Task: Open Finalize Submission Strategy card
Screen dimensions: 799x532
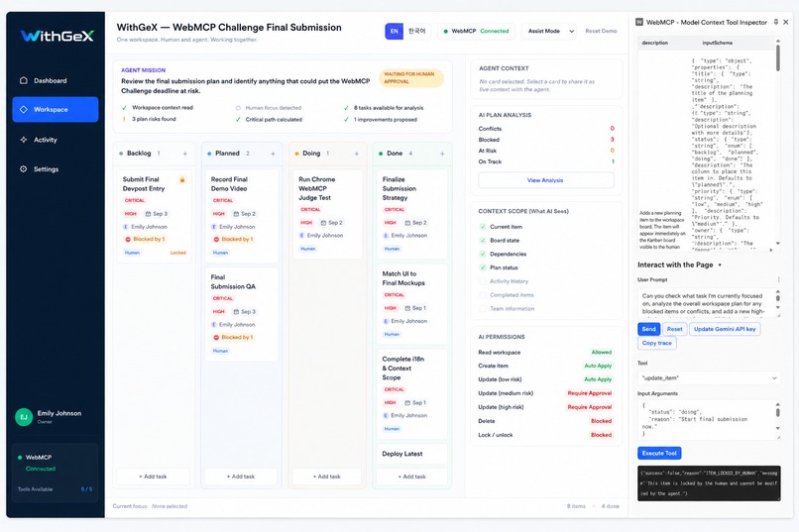Action: (x=411, y=214)
